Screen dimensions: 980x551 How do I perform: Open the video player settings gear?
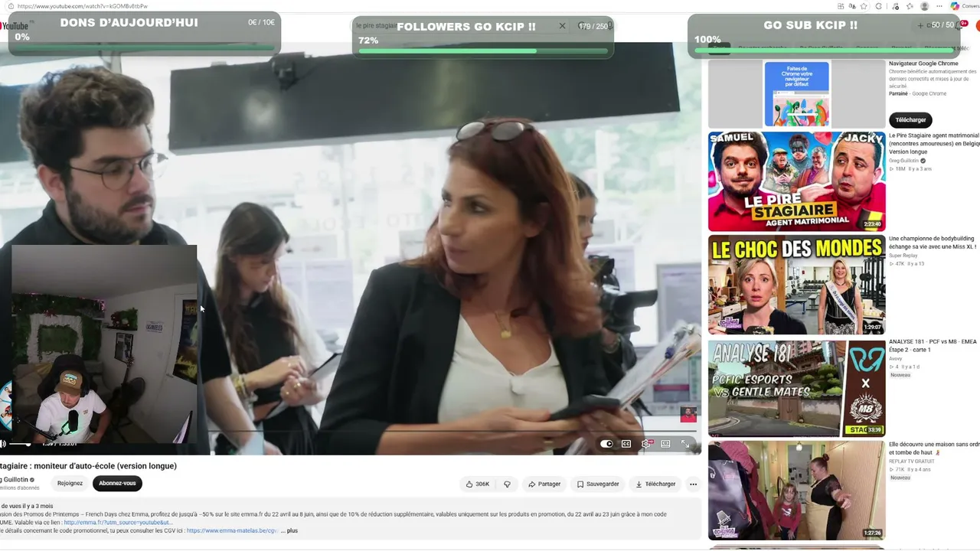point(647,444)
